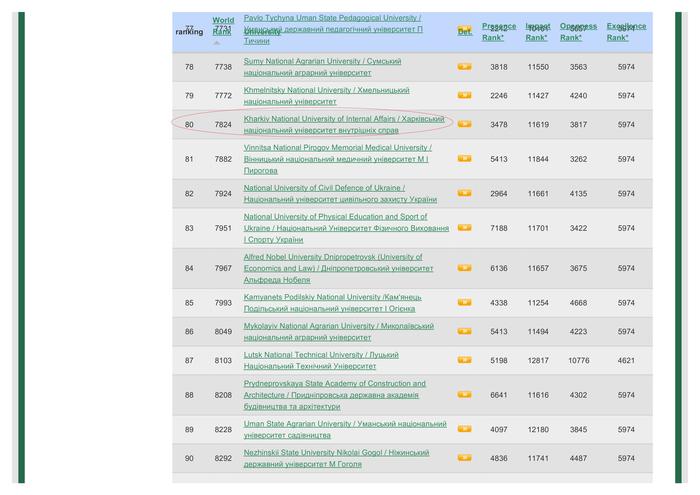Click the detail icon for University of Civil Defence
This screenshot has width=700, height=495.
(x=464, y=193)
